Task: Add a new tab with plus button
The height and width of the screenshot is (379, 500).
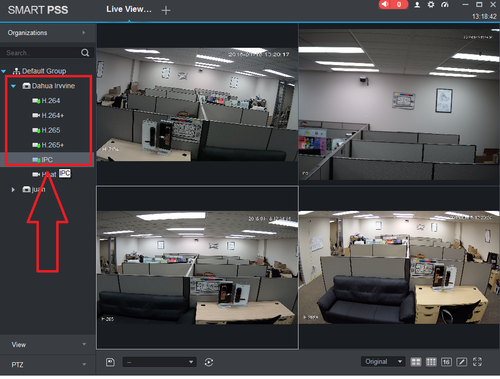Action: pos(166,11)
